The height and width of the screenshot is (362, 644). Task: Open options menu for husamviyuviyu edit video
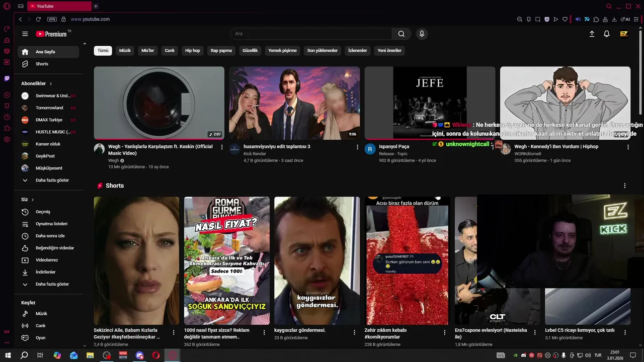coord(358,147)
